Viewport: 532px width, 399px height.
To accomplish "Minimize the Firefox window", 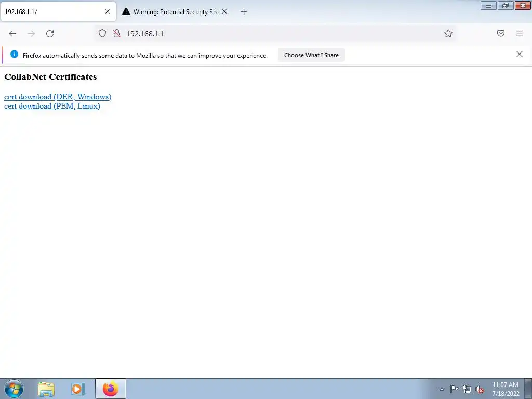I will [488, 5].
